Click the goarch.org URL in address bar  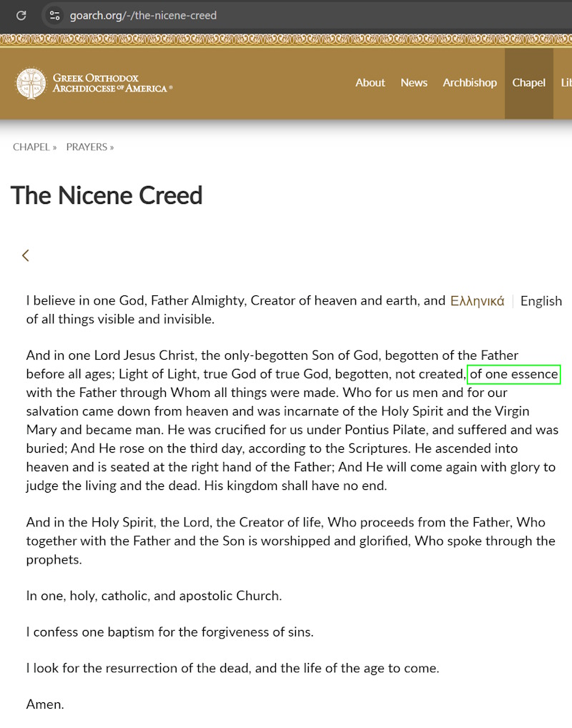tap(143, 15)
